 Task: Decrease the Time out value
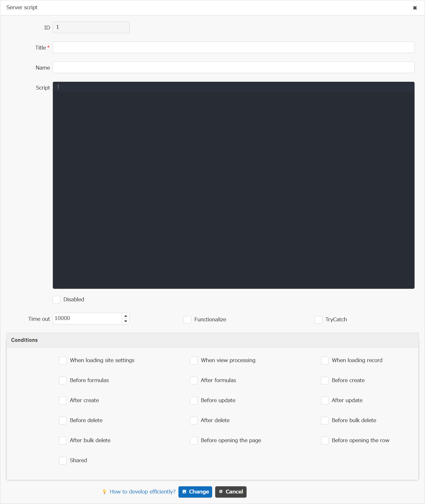(x=126, y=321)
